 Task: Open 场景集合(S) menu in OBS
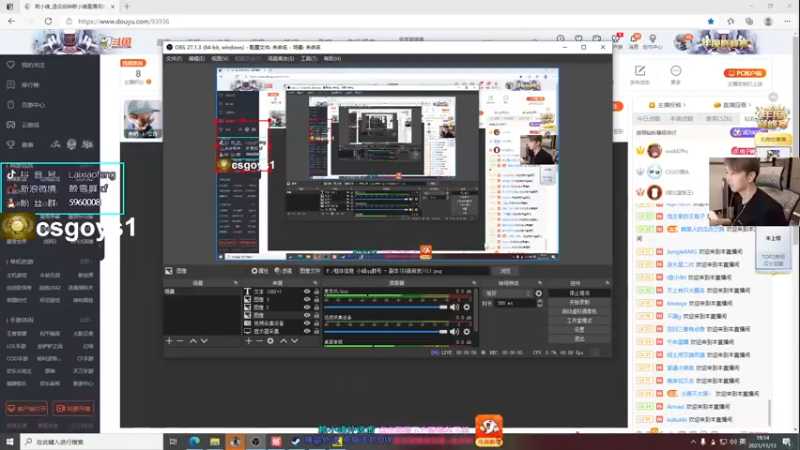pos(281,59)
